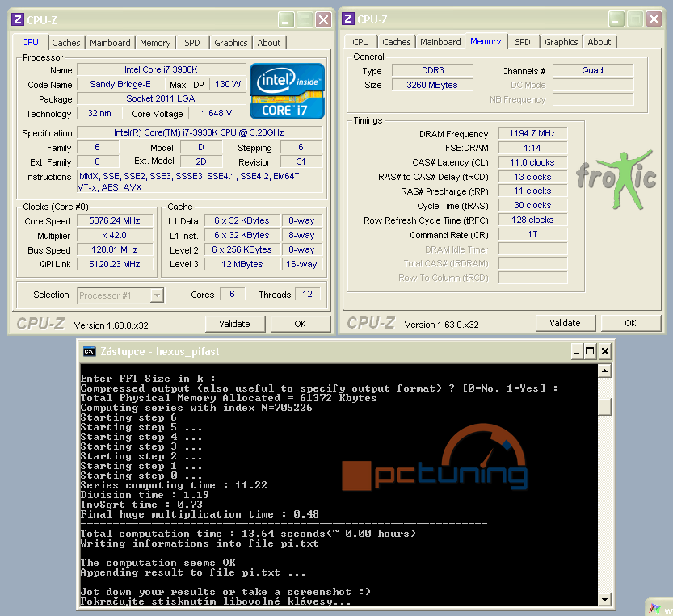Click the tRAS value '30 clocks'
Image resolution: width=673 pixels, height=616 pixels.
532,206
